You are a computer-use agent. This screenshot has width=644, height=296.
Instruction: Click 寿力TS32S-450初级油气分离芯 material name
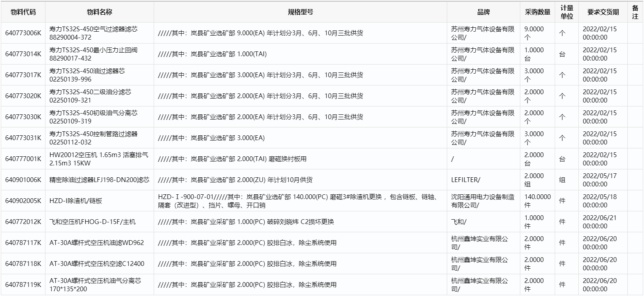click(x=93, y=117)
